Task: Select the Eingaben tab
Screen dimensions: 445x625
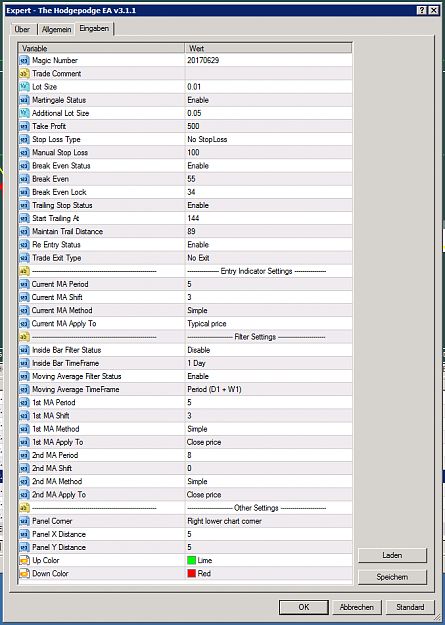Action: tap(94, 29)
